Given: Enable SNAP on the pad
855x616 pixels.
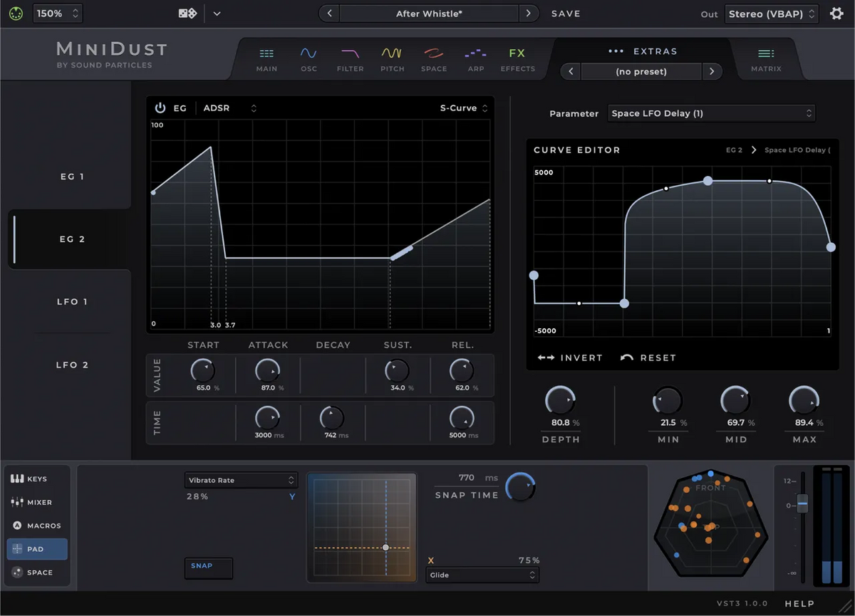Looking at the screenshot, I should tap(208, 568).
